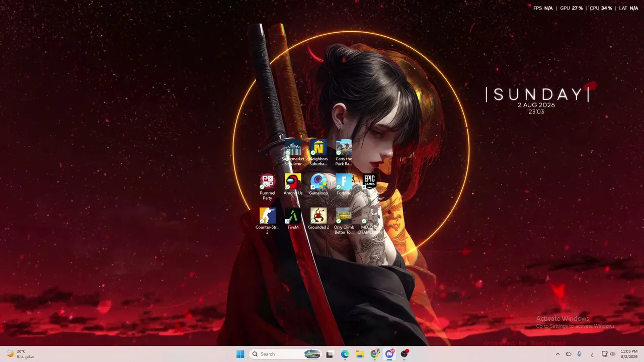Click the Epic Games Launcher shortcut
Image resolution: width=644 pixels, height=362 pixels.
pos(369,187)
